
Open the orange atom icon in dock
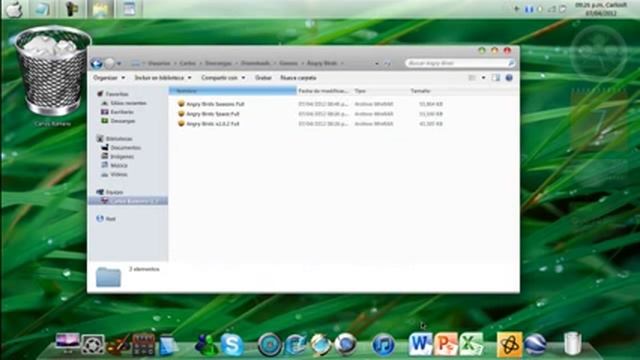pyautogui.click(x=509, y=344)
